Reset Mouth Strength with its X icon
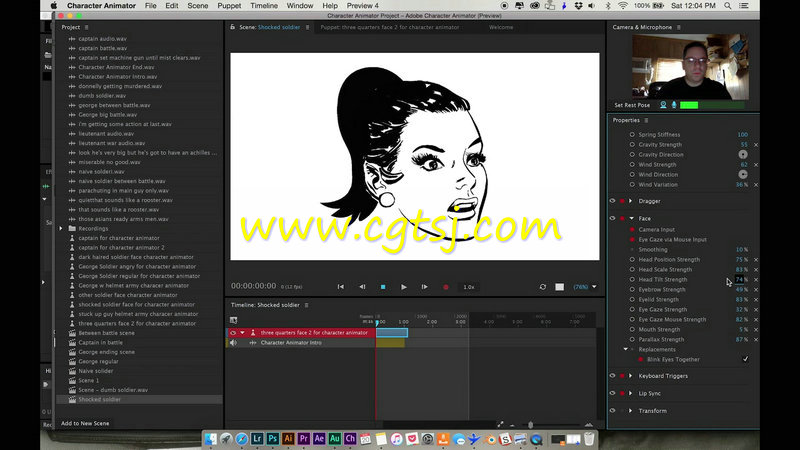This screenshot has width=800, height=450. [756, 329]
